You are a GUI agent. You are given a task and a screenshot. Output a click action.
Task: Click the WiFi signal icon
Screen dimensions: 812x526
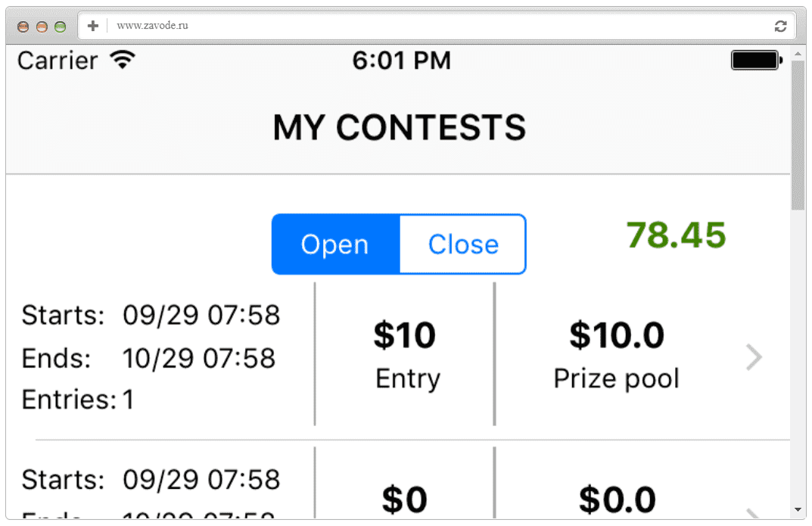123,60
